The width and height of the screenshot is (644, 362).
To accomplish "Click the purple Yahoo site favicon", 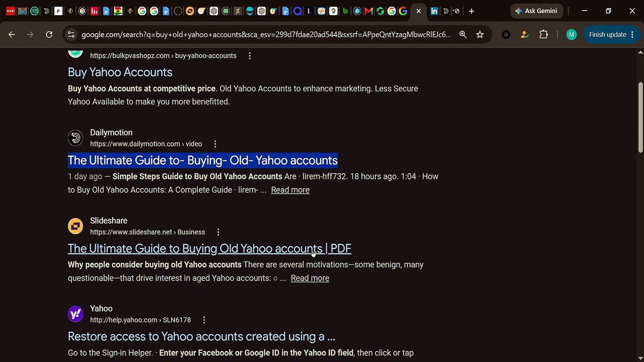I will 75,314.
